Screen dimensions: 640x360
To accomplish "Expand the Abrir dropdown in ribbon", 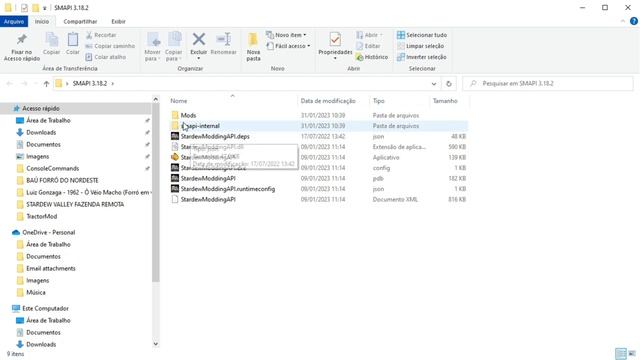I will point(369,35).
